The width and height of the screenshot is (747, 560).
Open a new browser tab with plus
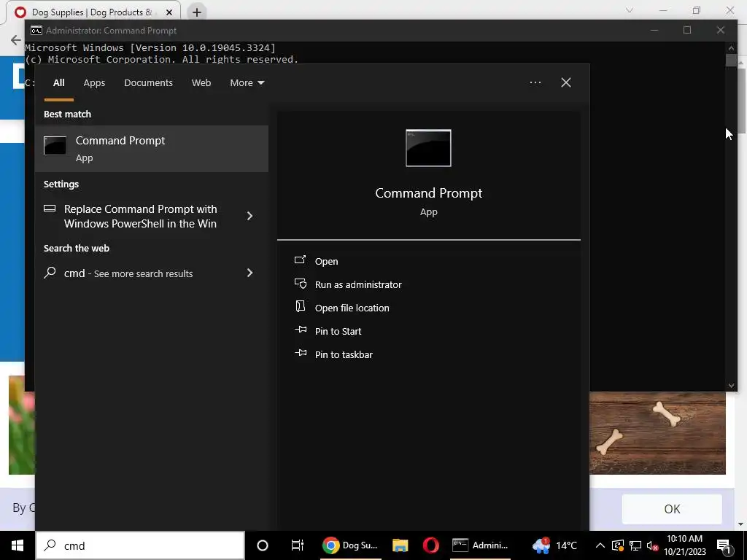coord(197,12)
